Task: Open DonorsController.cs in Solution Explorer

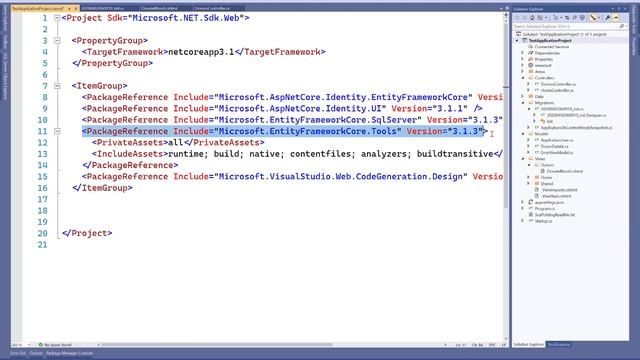Action: coord(558,84)
